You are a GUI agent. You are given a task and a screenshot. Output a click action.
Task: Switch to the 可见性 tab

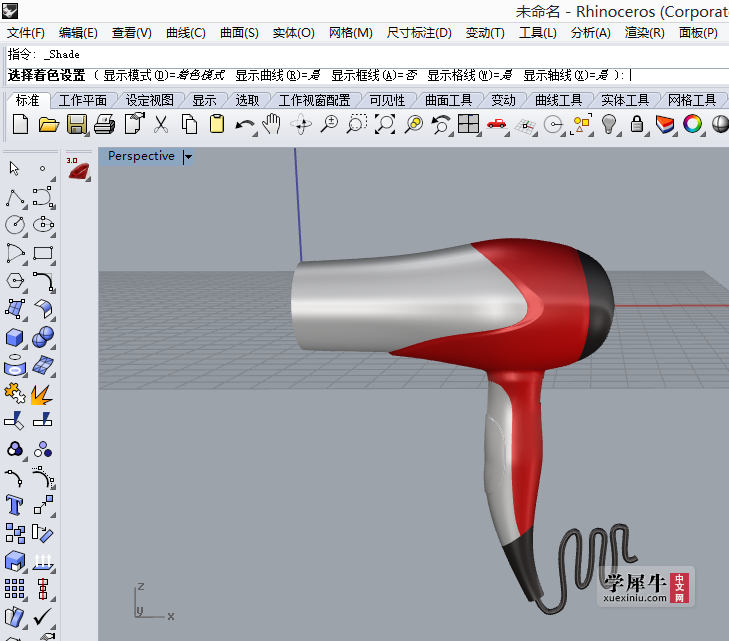pyautogui.click(x=387, y=100)
